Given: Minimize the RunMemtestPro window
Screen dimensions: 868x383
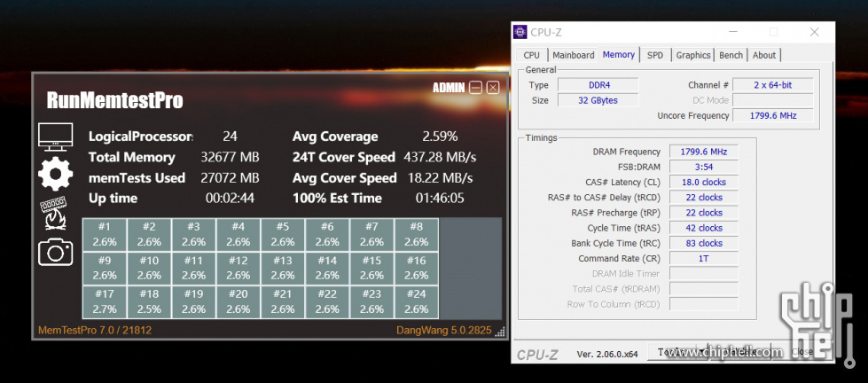Looking at the screenshot, I should [475, 88].
